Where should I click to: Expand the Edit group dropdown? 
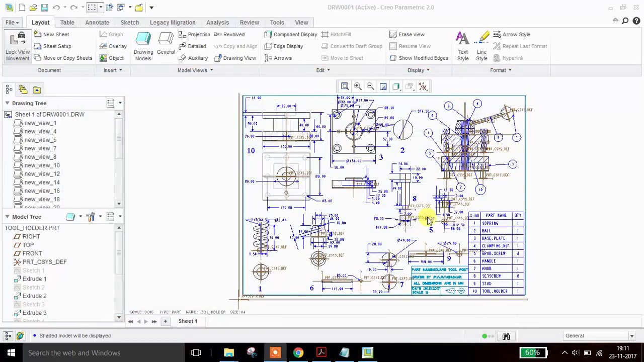(323, 70)
